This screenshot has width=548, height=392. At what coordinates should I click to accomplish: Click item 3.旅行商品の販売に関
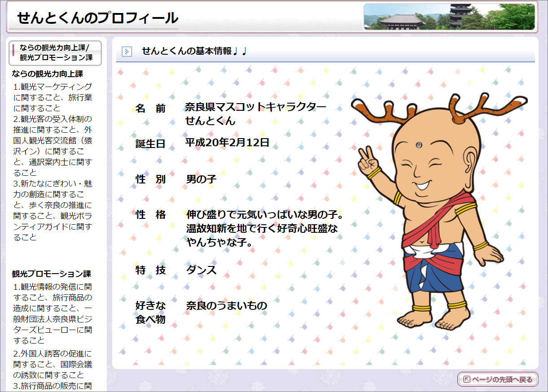point(53,386)
